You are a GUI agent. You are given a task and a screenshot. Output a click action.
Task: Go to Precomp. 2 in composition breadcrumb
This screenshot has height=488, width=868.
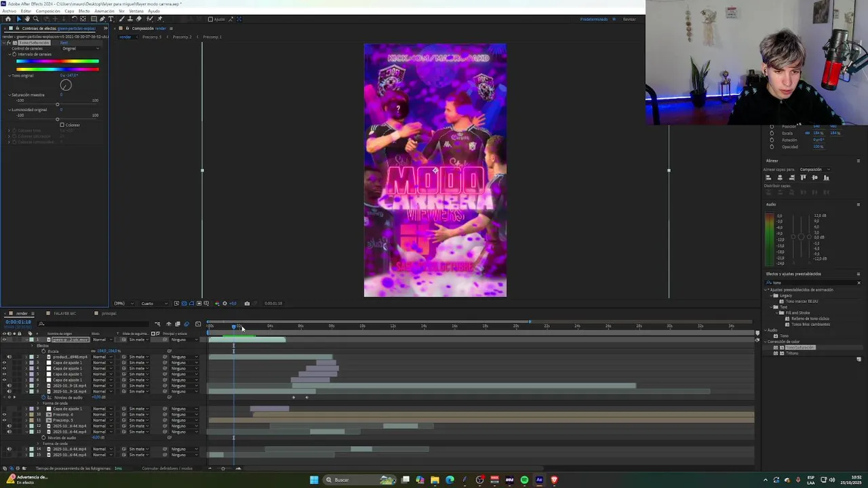(x=182, y=37)
